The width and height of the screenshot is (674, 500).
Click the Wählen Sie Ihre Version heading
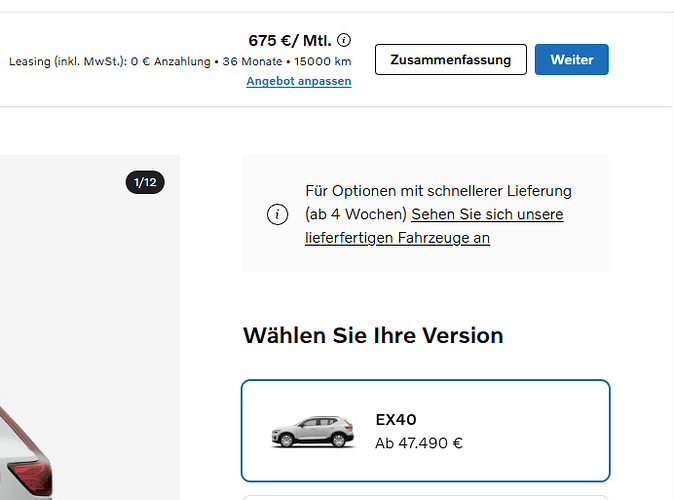(373, 335)
